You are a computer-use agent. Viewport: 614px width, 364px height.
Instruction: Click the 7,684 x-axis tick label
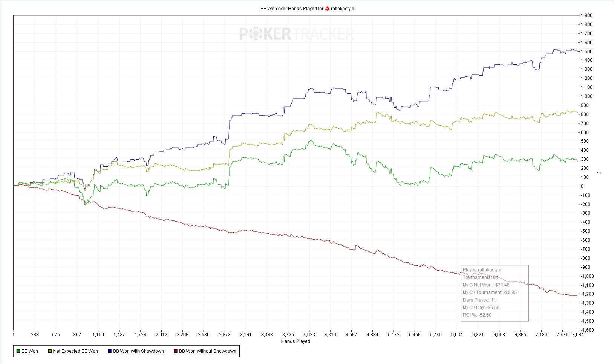(578, 334)
